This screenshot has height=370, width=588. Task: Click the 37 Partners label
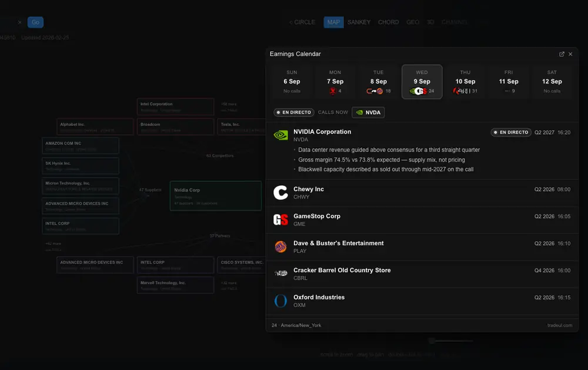click(220, 236)
